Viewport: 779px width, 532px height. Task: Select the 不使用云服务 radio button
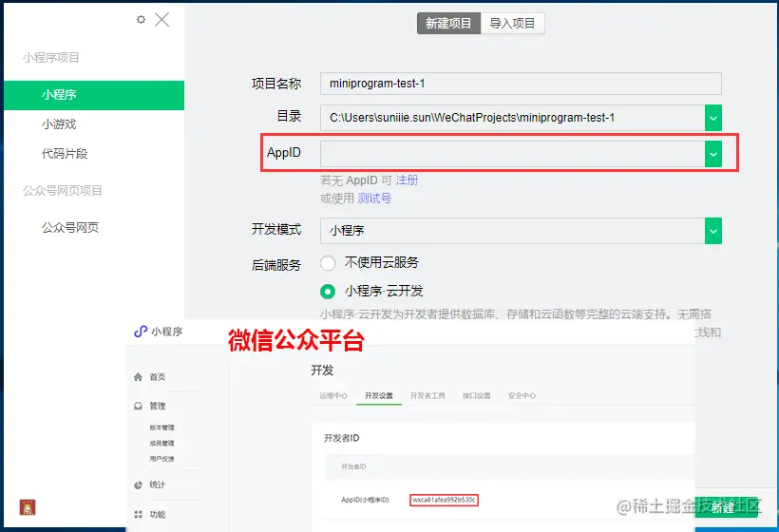(328, 263)
